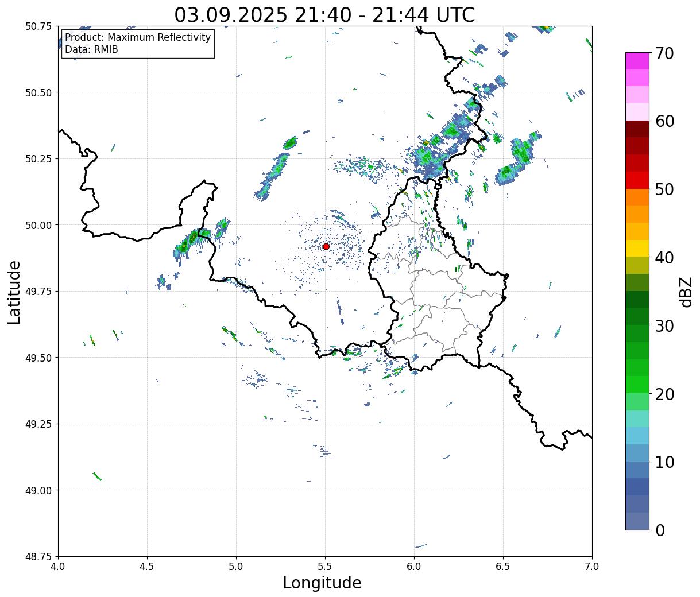Click the latitude tick label 49.25
Image resolution: width=700 pixels, height=597 pixels.
(38, 424)
